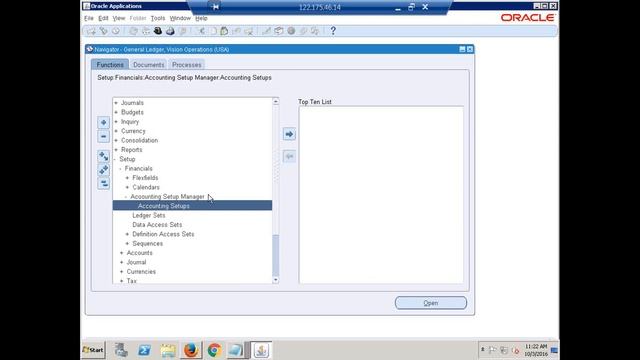
Task: Click the Translations globe icon
Action: (291, 31)
